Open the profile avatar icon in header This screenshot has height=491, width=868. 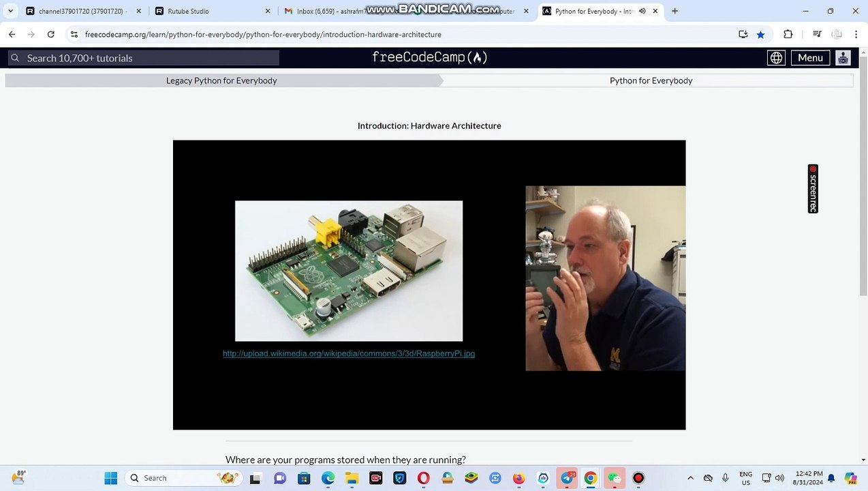click(x=843, y=58)
